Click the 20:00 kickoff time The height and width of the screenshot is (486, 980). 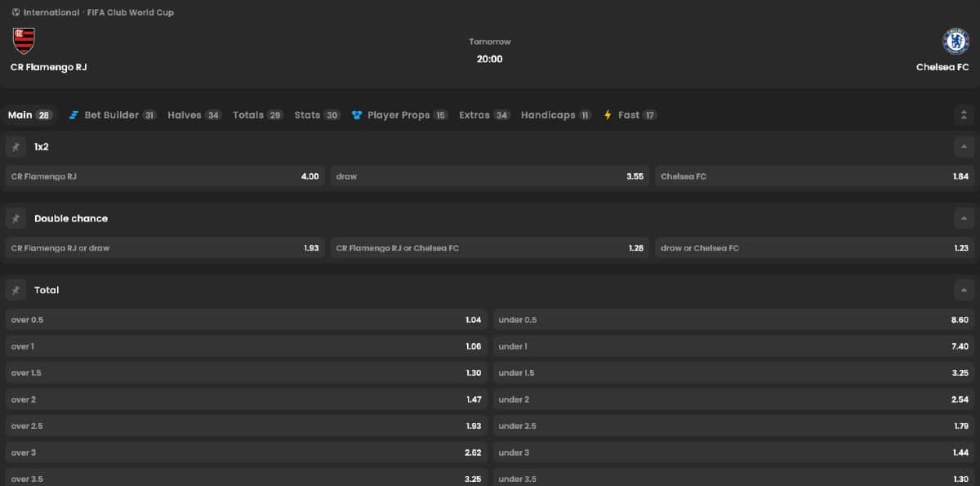[490, 59]
